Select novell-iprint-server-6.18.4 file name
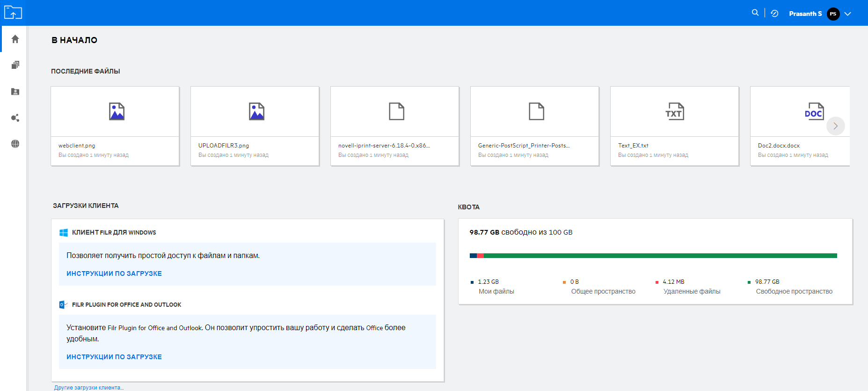Image resolution: width=868 pixels, height=391 pixels. 384,146
